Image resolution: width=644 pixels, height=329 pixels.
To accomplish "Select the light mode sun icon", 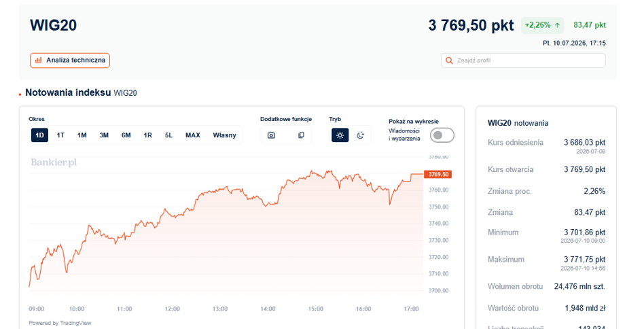I will click(340, 135).
